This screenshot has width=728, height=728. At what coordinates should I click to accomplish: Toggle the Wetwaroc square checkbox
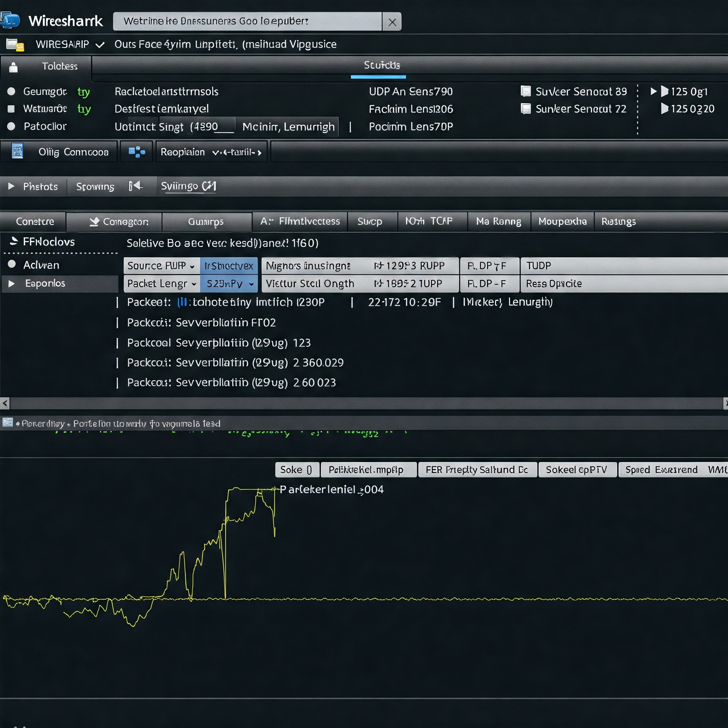click(11, 109)
